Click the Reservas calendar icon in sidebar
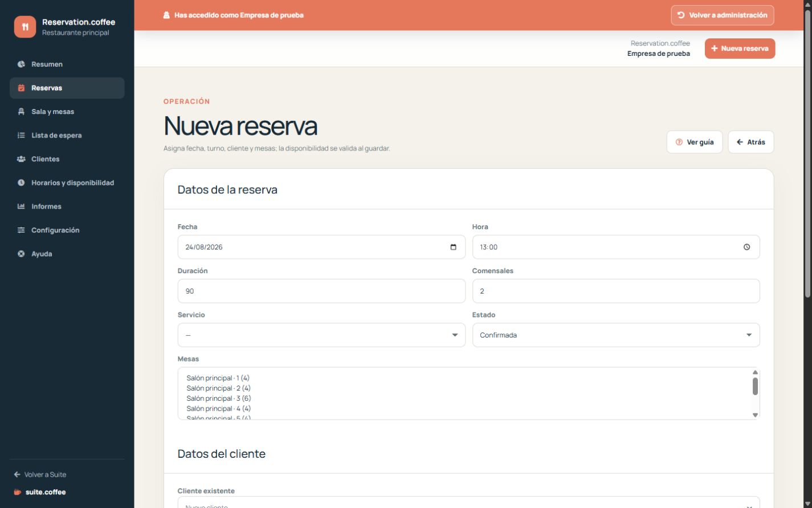This screenshot has height=508, width=812. [x=21, y=88]
